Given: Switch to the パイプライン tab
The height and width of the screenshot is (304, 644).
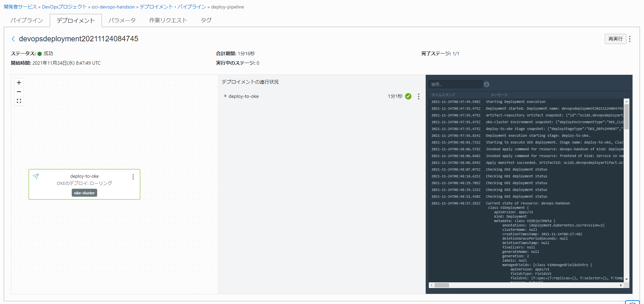Looking at the screenshot, I should (27, 20).
